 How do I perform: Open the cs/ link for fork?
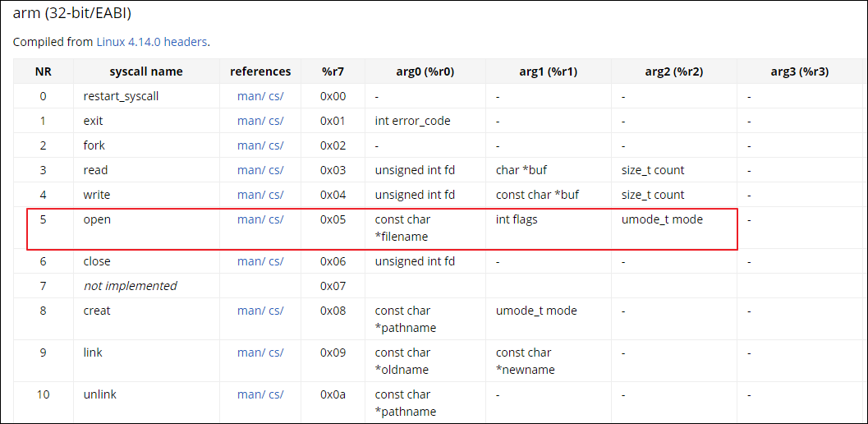pos(276,145)
